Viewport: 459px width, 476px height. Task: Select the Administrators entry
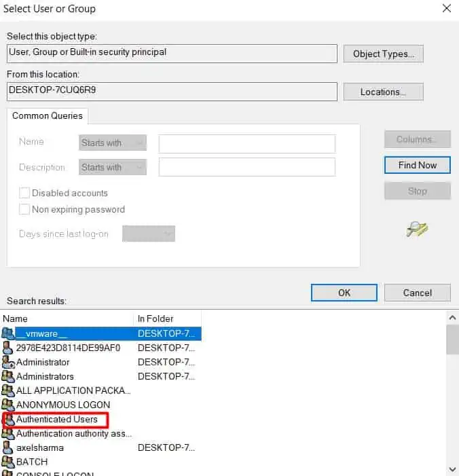pyautogui.click(x=45, y=376)
